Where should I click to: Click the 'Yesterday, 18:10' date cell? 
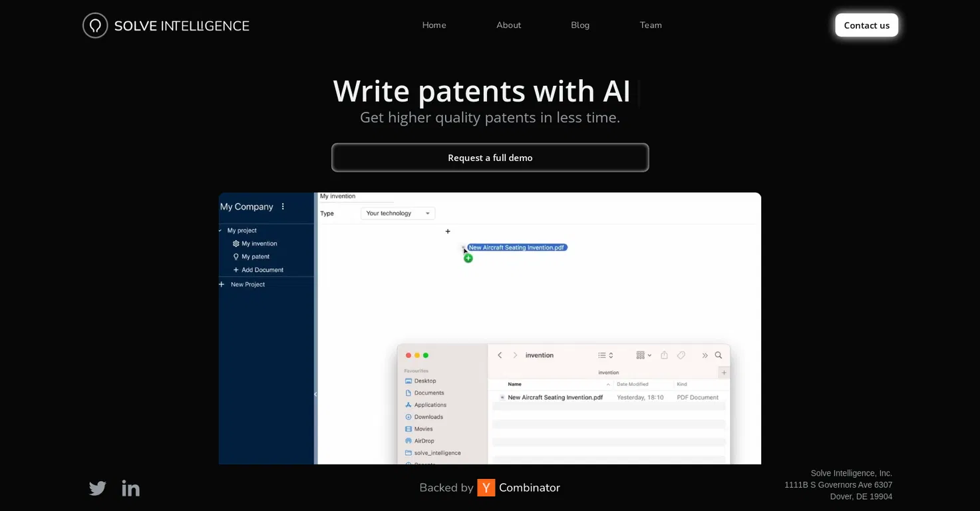pyautogui.click(x=640, y=397)
